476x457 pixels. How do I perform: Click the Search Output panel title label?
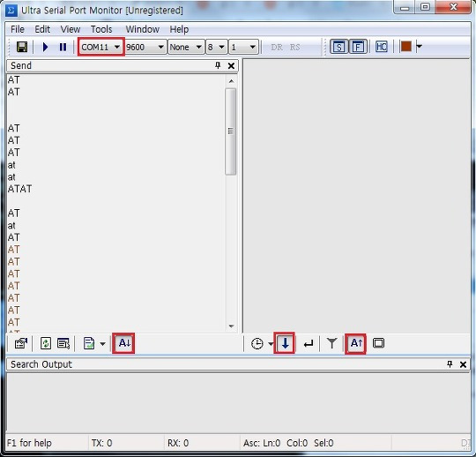pyautogui.click(x=41, y=364)
